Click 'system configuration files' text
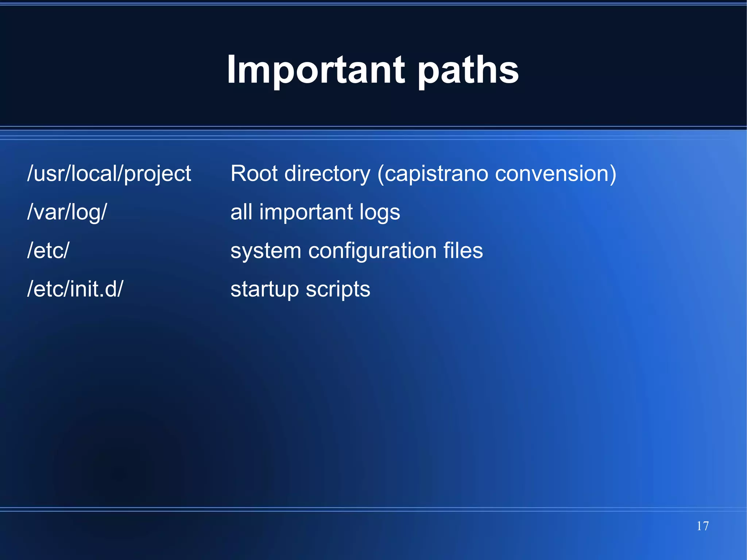Screen dimensions: 747x560 tap(356, 251)
